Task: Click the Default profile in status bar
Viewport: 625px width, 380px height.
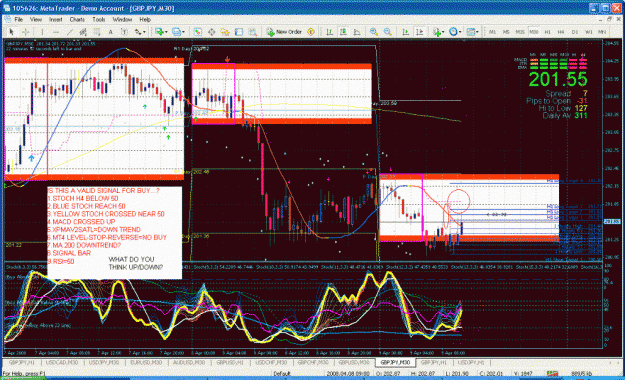Action: coord(282,374)
